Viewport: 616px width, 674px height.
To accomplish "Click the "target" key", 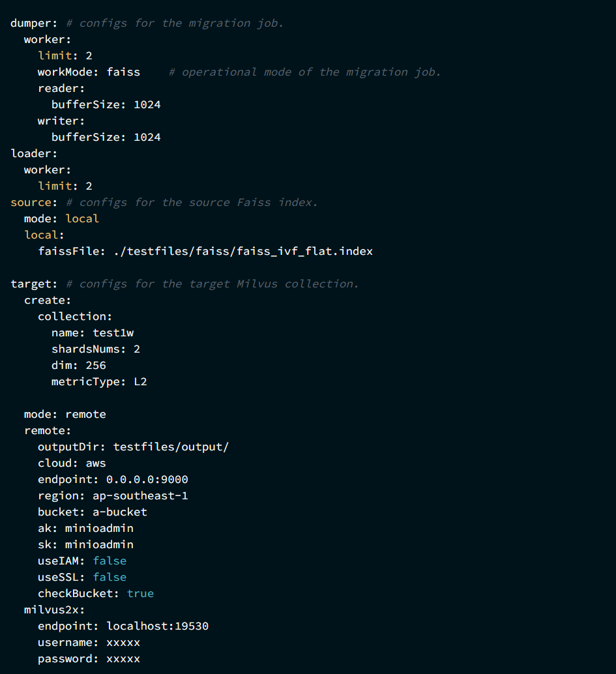I will [32, 284].
